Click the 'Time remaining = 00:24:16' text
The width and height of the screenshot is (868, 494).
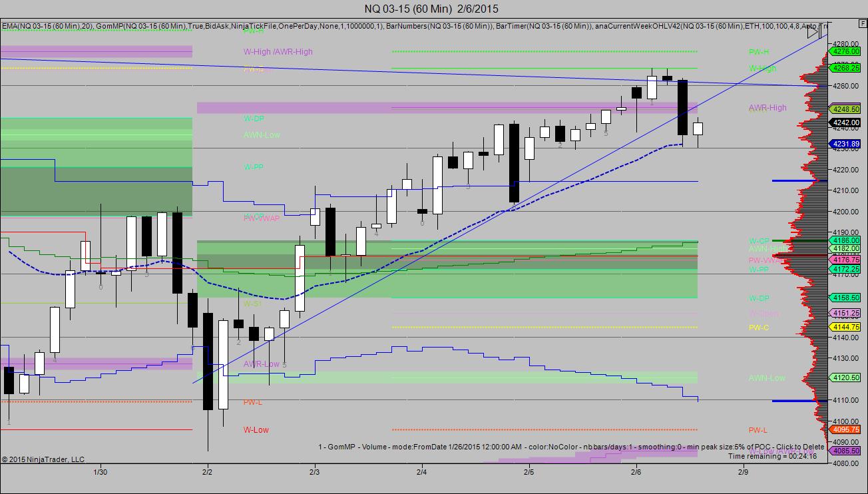[x=772, y=456]
